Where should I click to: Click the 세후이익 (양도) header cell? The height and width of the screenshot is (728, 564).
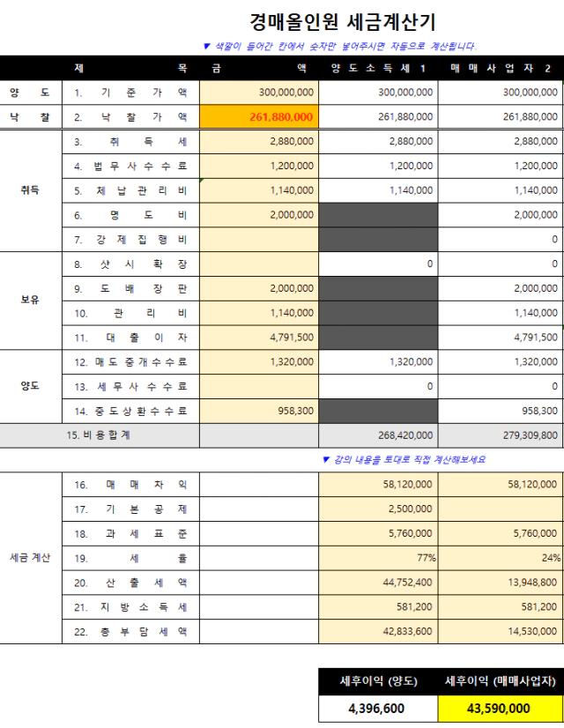[x=378, y=681]
